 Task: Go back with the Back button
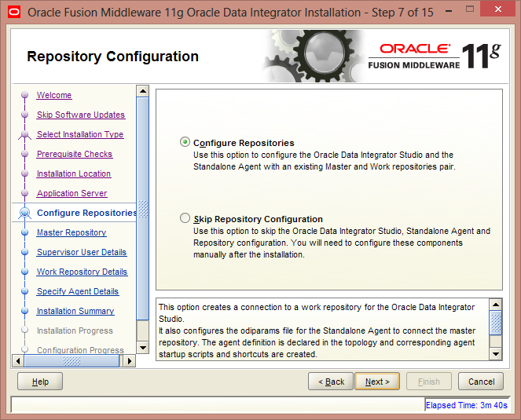click(x=330, y=382)
